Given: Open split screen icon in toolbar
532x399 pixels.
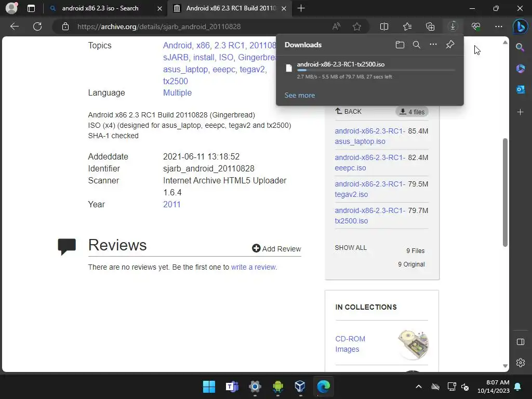Looking at the screenshot, I should click(384, 26).
